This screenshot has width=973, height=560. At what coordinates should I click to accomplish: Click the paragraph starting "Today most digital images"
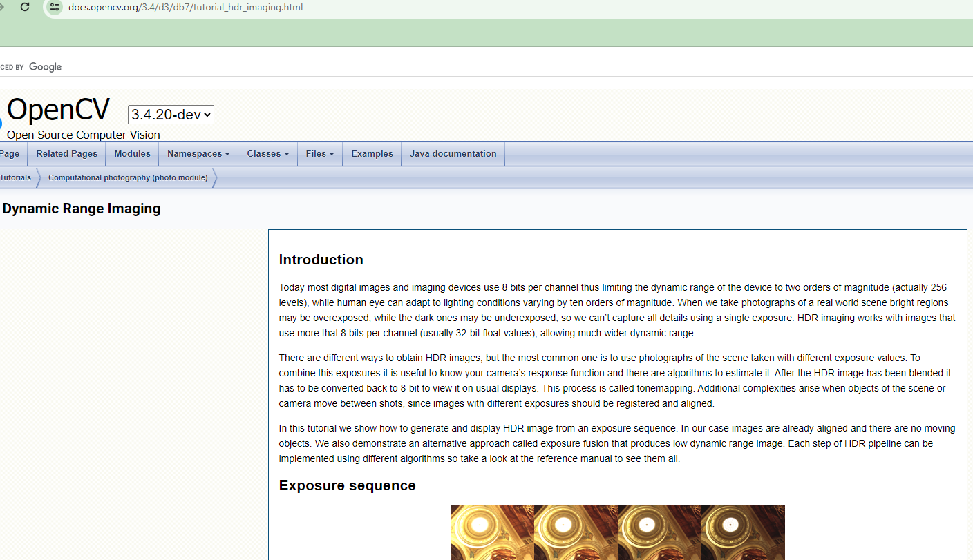coord(617,310)
